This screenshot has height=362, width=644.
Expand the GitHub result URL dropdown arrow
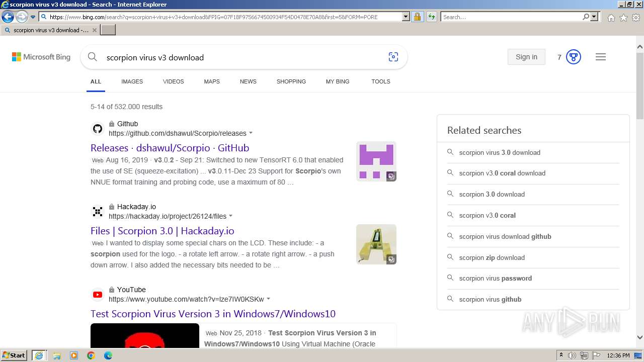coord(251,133)
